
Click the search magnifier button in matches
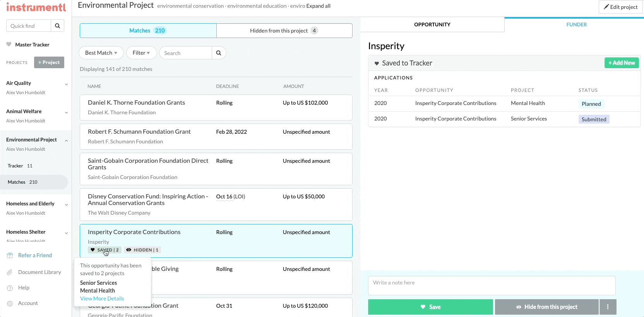[219, 53]
